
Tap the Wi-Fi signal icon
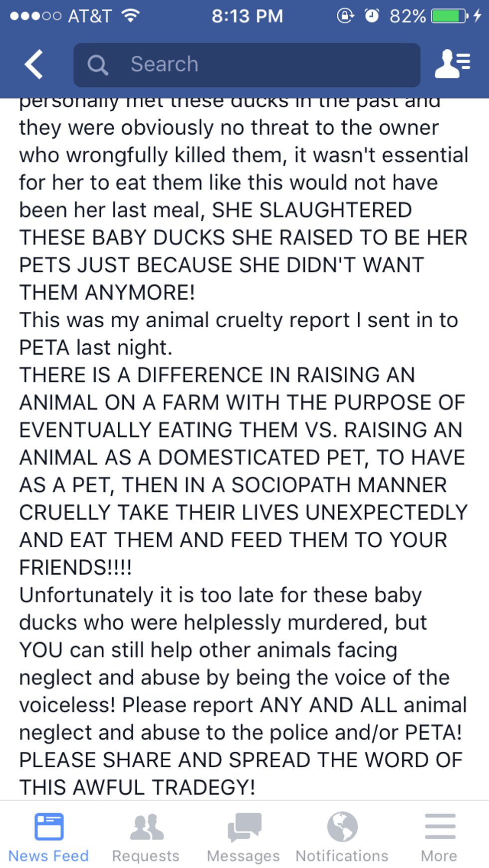coord(131,16)
